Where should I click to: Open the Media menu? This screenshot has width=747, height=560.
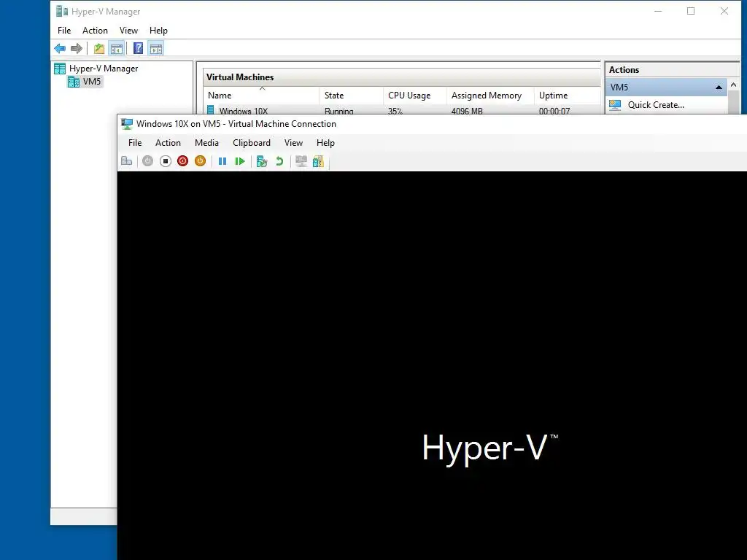[206, 143]
